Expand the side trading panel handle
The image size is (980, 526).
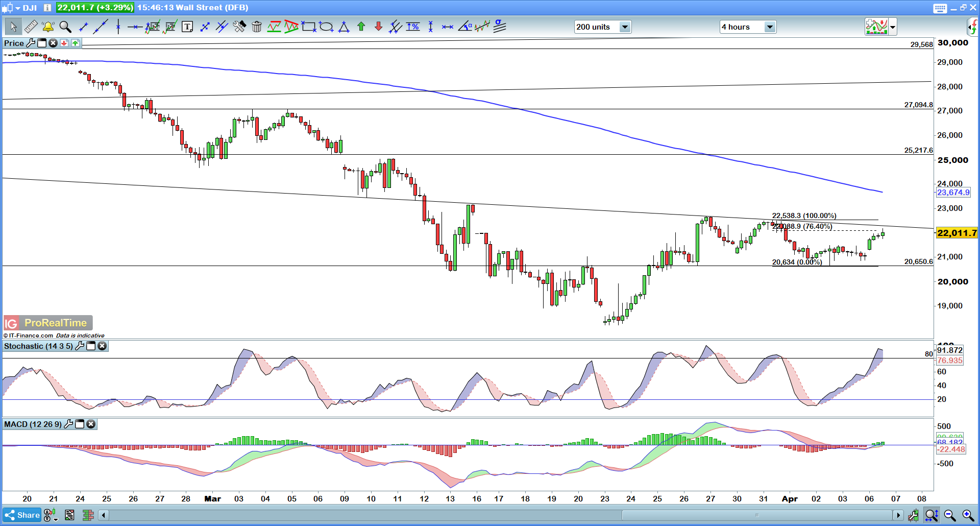point(973,27)
